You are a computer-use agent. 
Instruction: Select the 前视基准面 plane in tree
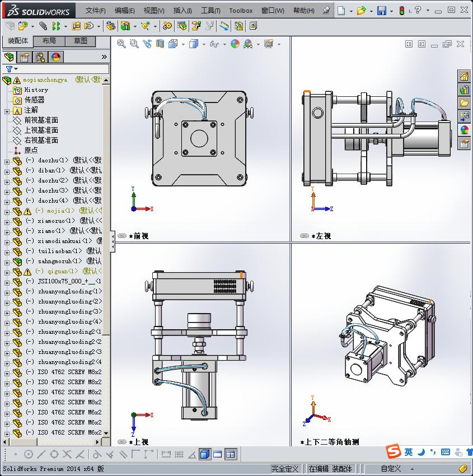tap(41, 120)
